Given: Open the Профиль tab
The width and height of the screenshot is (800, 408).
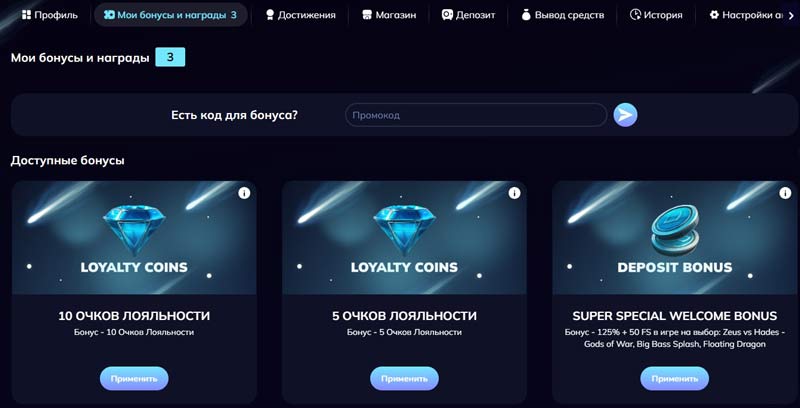Looking at the screenshot, I should 49,15.
